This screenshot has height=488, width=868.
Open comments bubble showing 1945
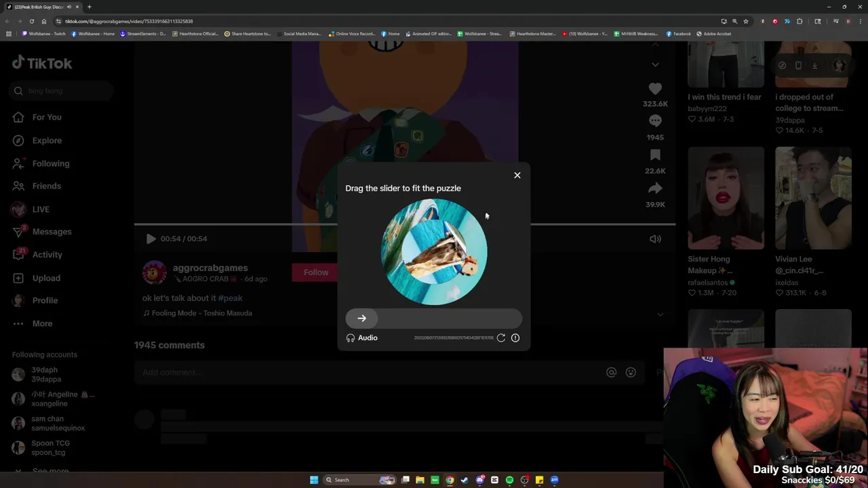click(x=655, y=121)
